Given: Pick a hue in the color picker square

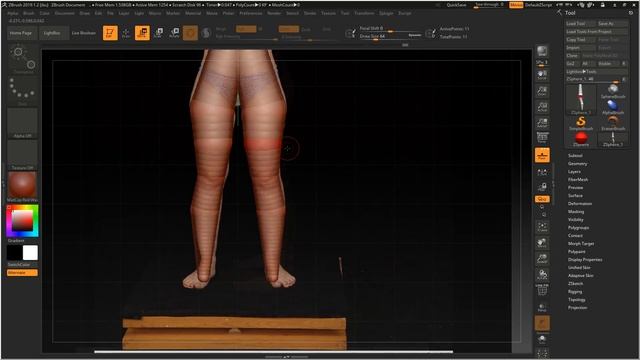Looking at the screenshot, I should (22, 221).
